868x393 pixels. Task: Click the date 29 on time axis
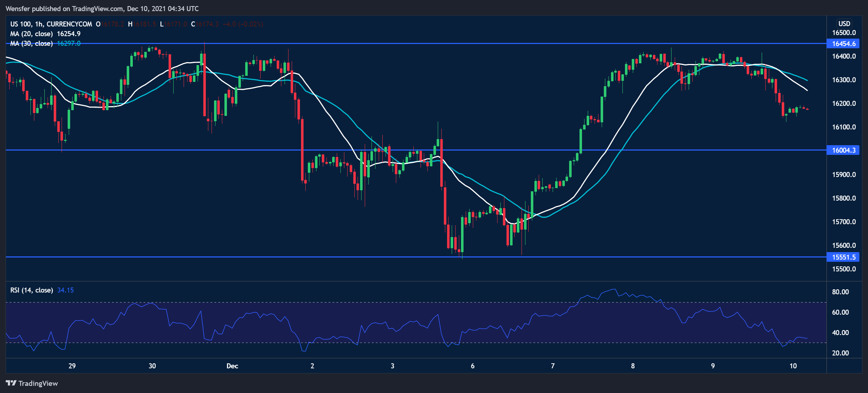click(72, 366)
